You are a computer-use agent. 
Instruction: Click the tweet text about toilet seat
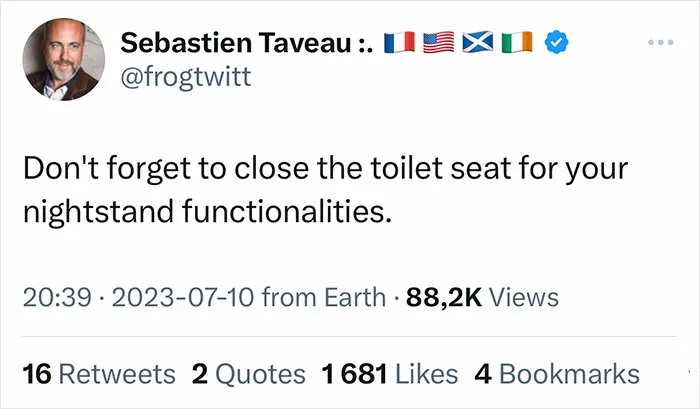[x=325, y=189]
